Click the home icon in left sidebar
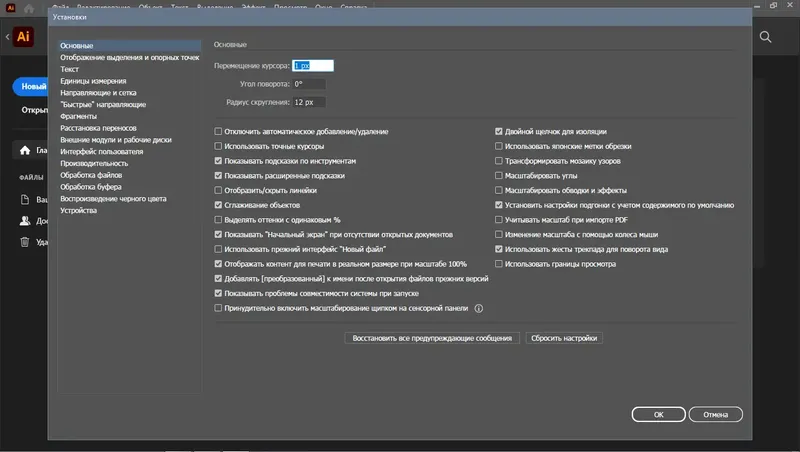The height and width of the screenshot is (452, 800). 25,150
